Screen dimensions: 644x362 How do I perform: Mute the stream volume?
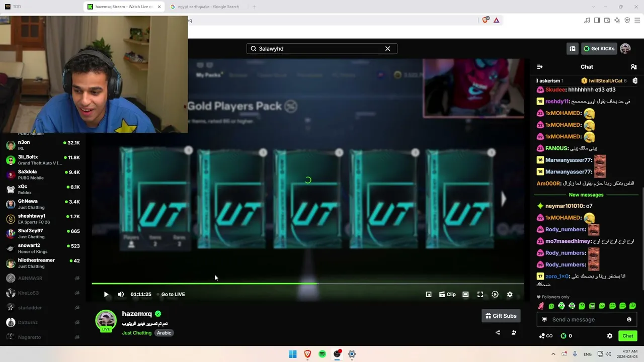click(x=121, y=294)
